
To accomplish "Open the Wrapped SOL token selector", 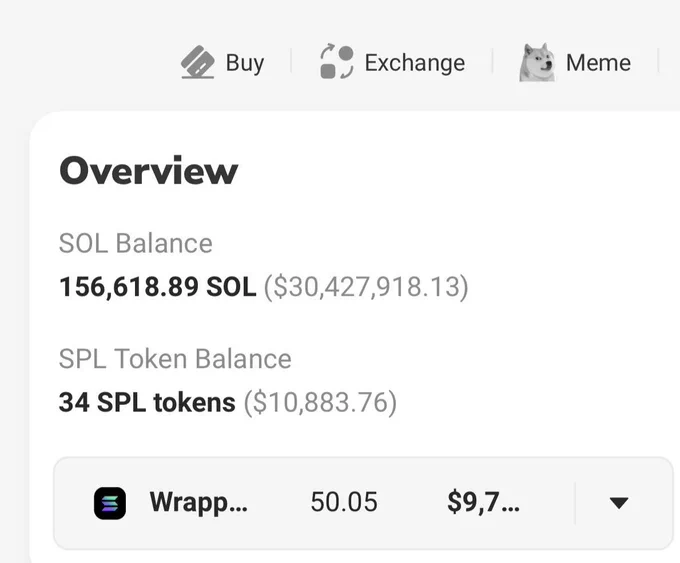I will [363, 503].
